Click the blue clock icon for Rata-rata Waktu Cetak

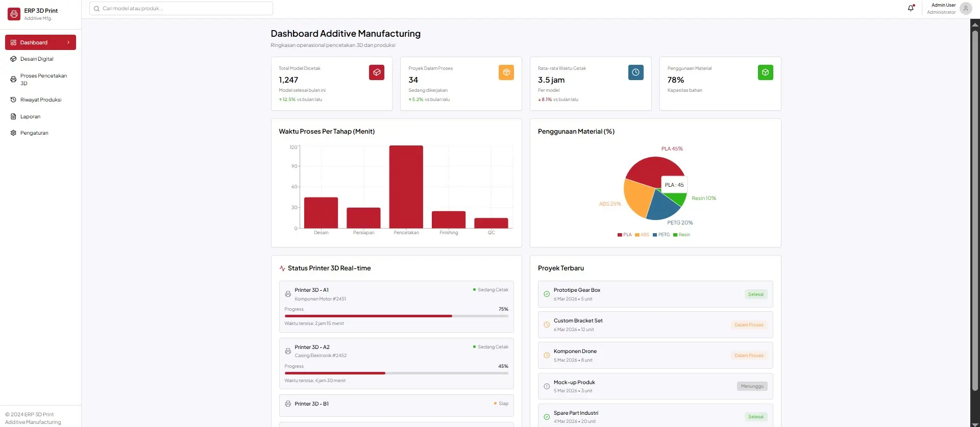(635, 72)
